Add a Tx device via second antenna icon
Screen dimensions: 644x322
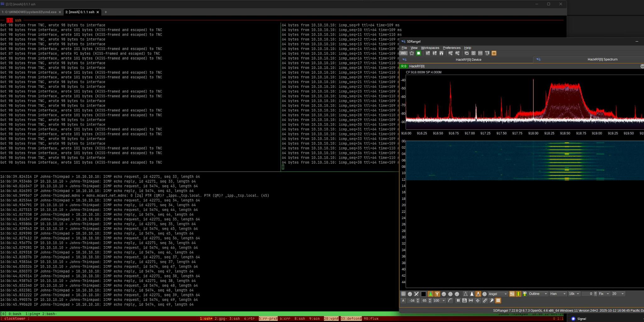pos(435,53)
